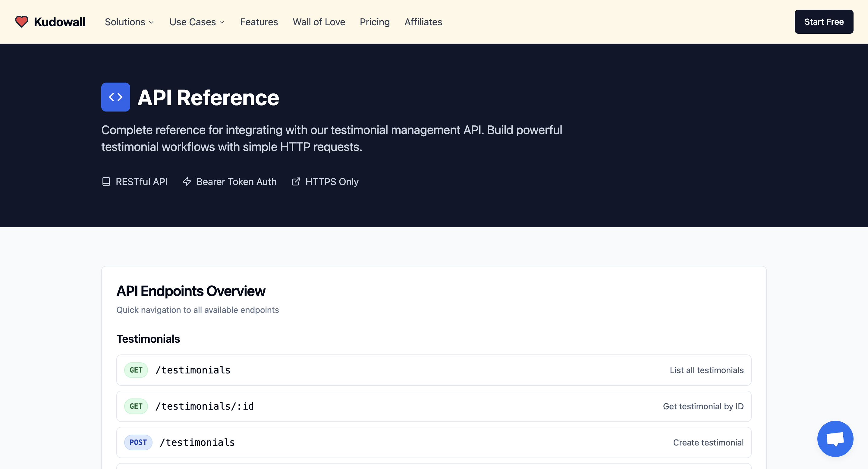868x469 pixels.
Task: Expand the Solutions dropdown menu
Action: tap(129, 22)
